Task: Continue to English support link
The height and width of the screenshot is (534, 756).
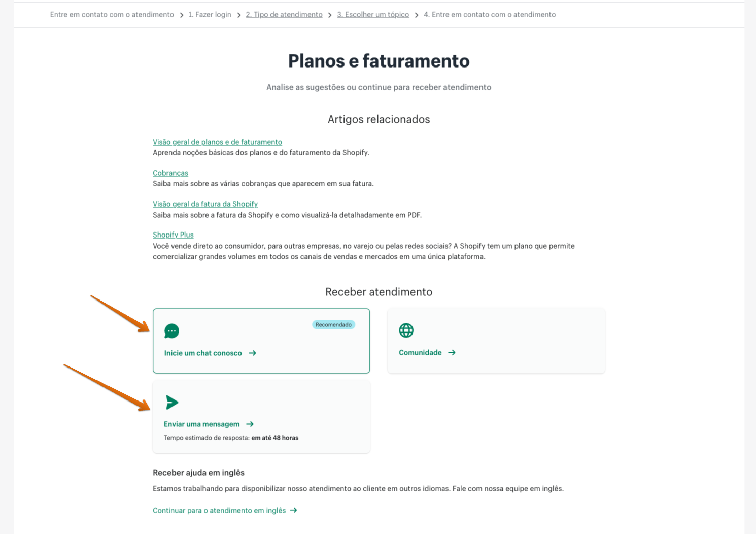Action: click(219, 511)
